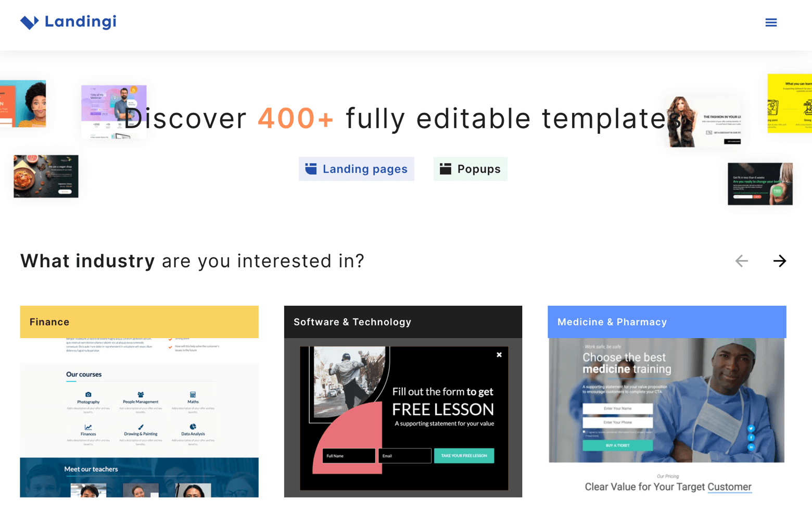The image size is (812, 509).
Task: Close the popup preview with X icon
Action: click(499, 355)
